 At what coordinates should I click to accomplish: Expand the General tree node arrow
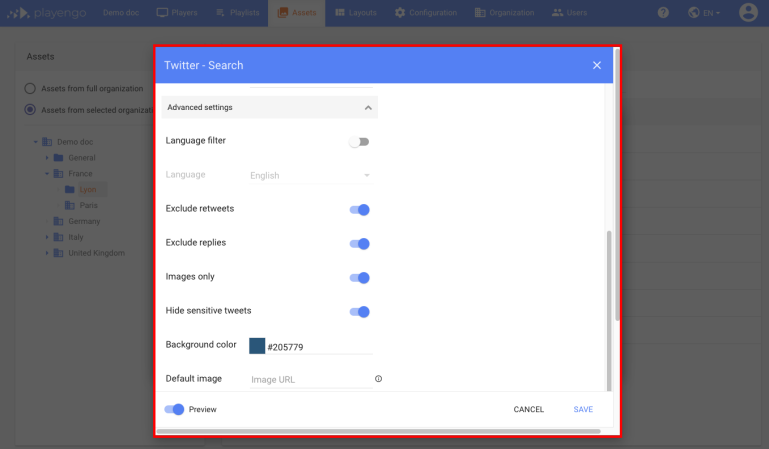click(47, 158)
